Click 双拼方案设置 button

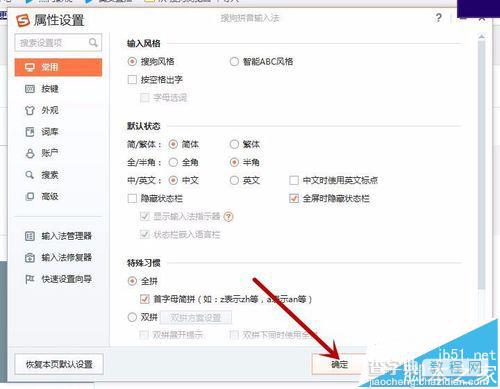(196, 317)
